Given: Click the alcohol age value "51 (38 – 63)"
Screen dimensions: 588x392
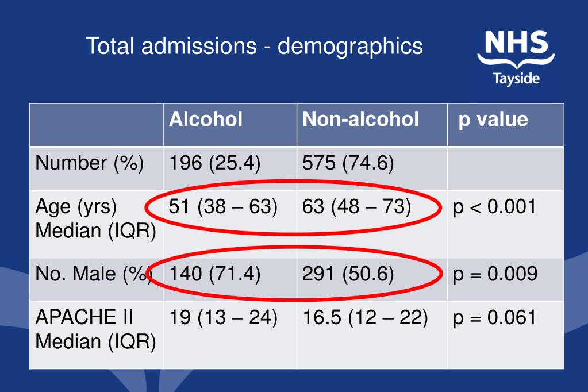Looking at the screenshot, I should click(x=223, y=206).
